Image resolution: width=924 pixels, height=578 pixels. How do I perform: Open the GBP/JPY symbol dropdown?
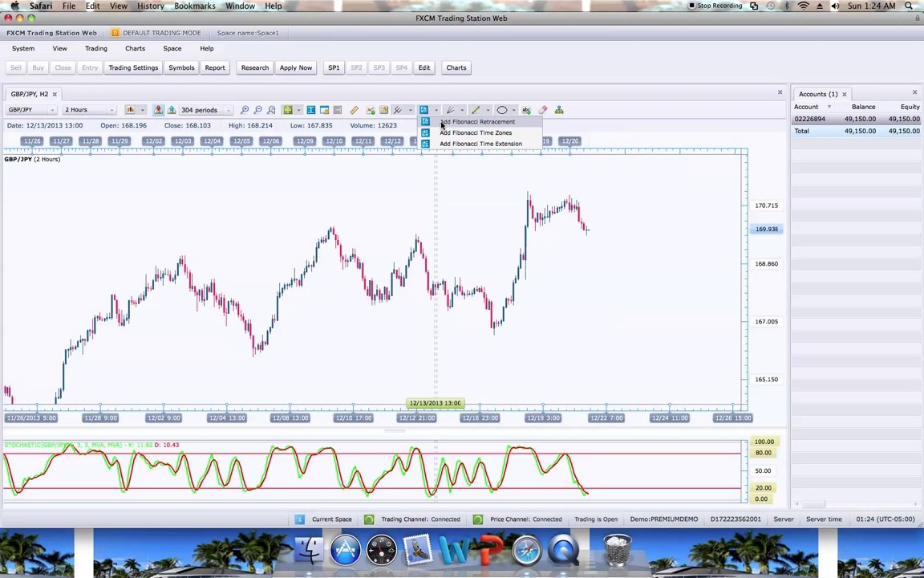tap(31, 110)
